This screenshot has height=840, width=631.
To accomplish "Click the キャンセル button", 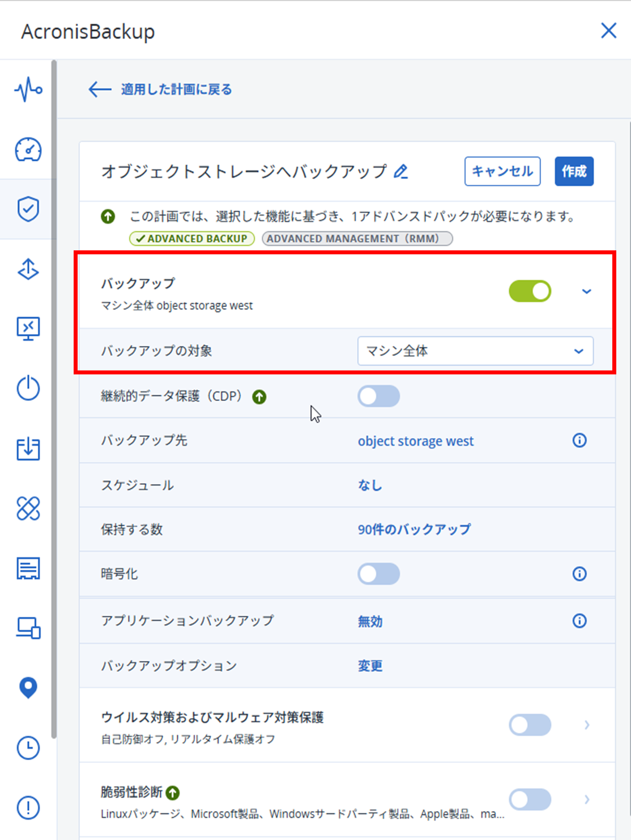I will (502, 172).
